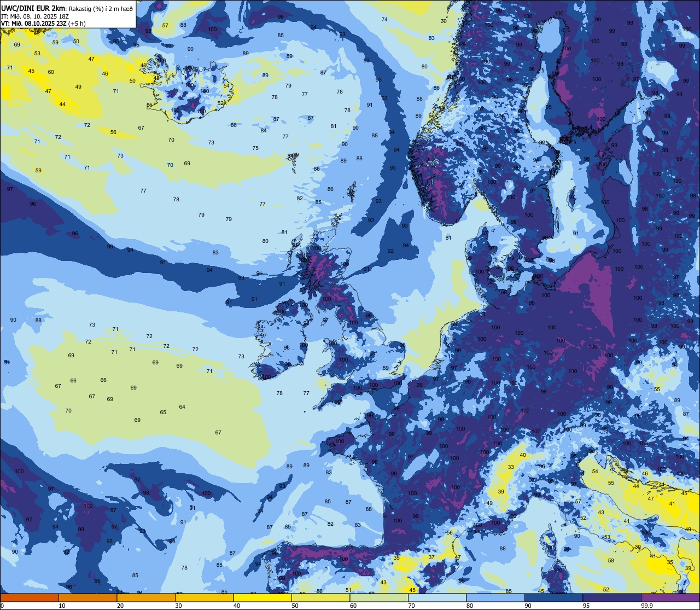This screenshot has width=700, height=610.
Task: Click the 95–99.9 navy legend swatch
Action: tap(612, 597)
